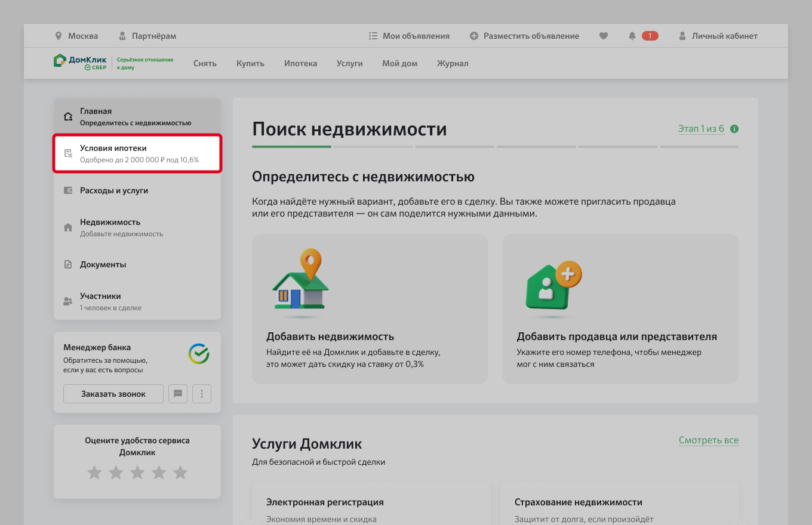Select Москва city location
This screenshot has width=812, height=525.
76,36
